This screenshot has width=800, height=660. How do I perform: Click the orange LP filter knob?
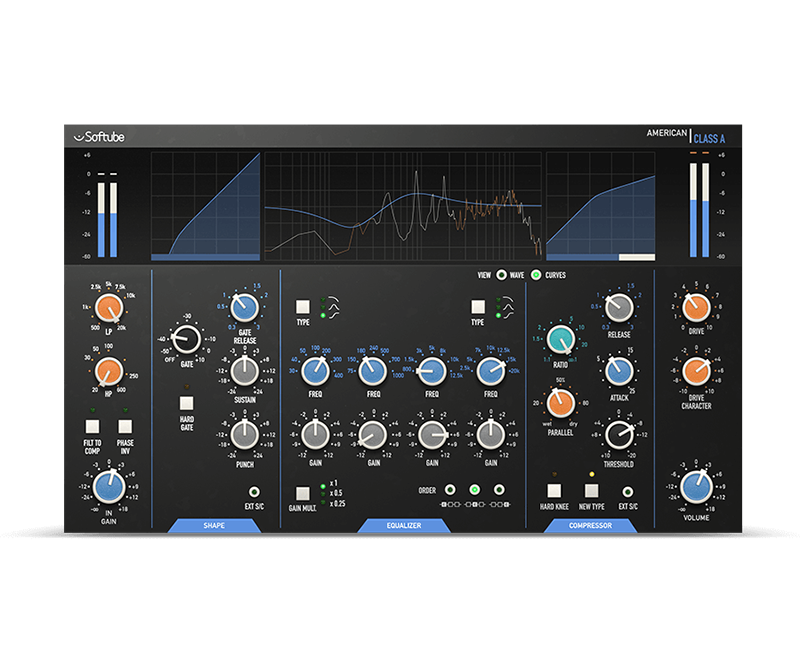pos(109,308)
